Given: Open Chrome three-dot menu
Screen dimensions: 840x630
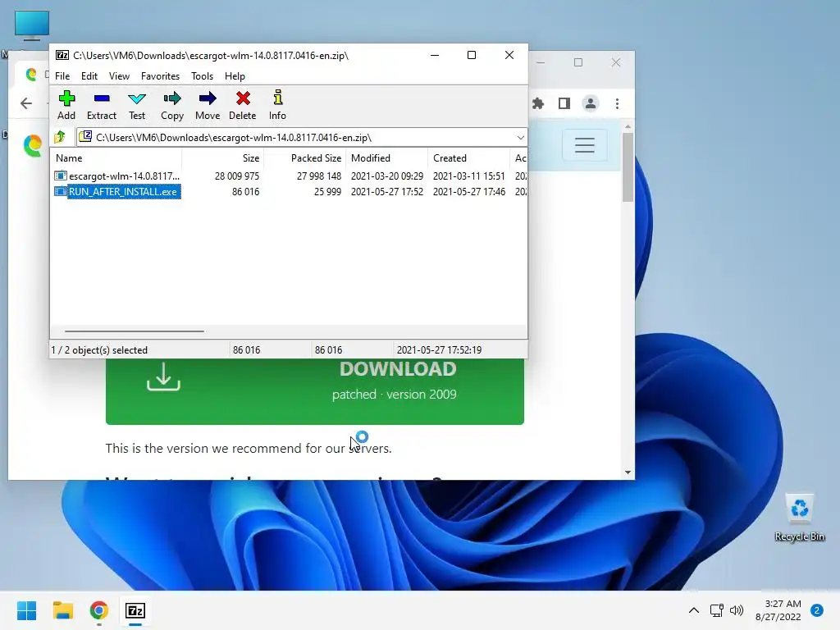Looking at the screenshot, I should pyautogui.click(x=617, y=103).
